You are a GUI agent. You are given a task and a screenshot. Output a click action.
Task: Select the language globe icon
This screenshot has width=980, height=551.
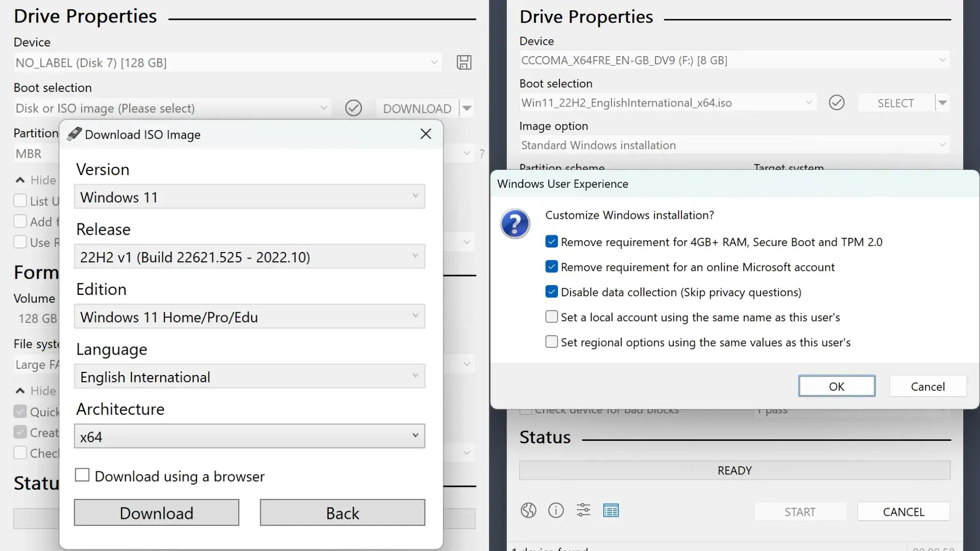(528, 510)
